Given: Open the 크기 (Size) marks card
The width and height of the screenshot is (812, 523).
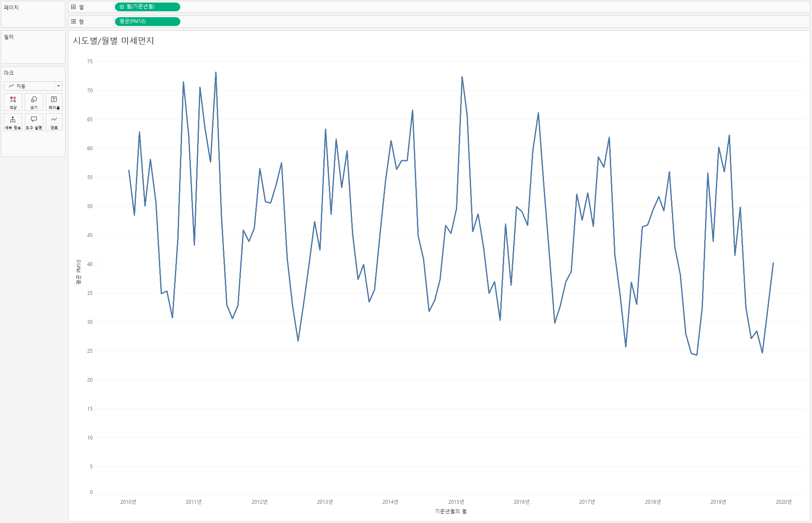Looking at the screenshot, I should pyautogui.click(x=34, y=102).
